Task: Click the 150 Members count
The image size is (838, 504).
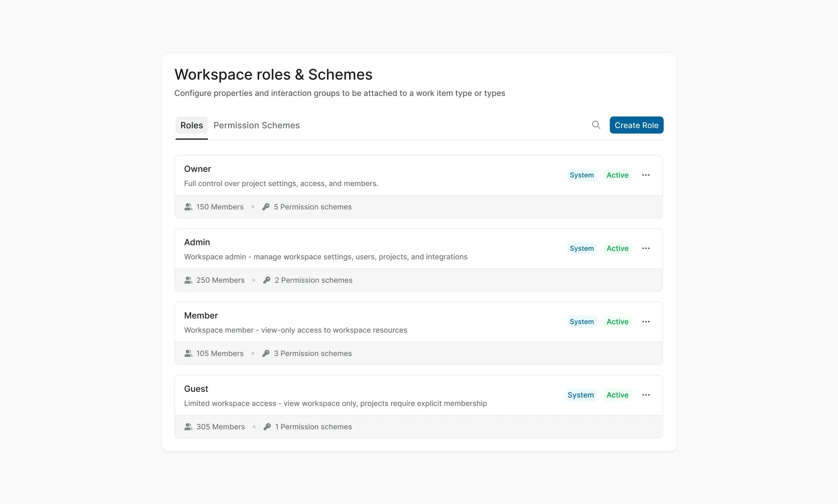Action: [x=220, y=207]
